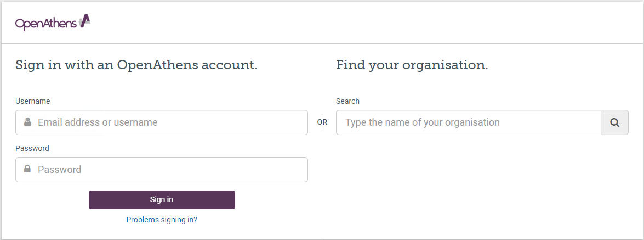The image size is (644, 240).
Task: Click the Password label above the field
Action: pyautogui.click(x=32, y=148)
